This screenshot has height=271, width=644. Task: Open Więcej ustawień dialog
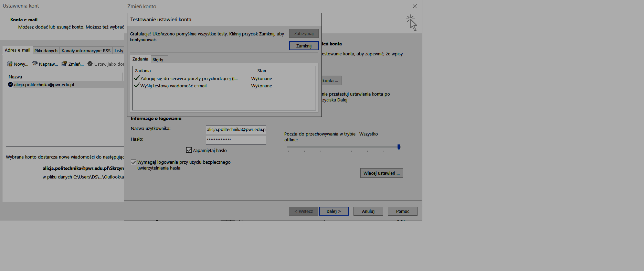point(381,173)
